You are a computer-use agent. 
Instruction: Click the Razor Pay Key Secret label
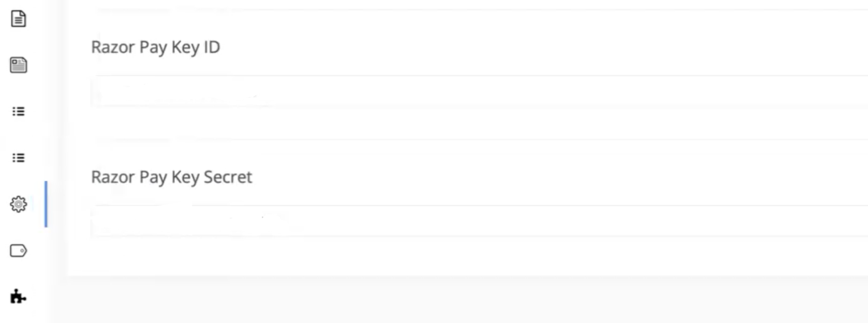click(x=172, y=177)
